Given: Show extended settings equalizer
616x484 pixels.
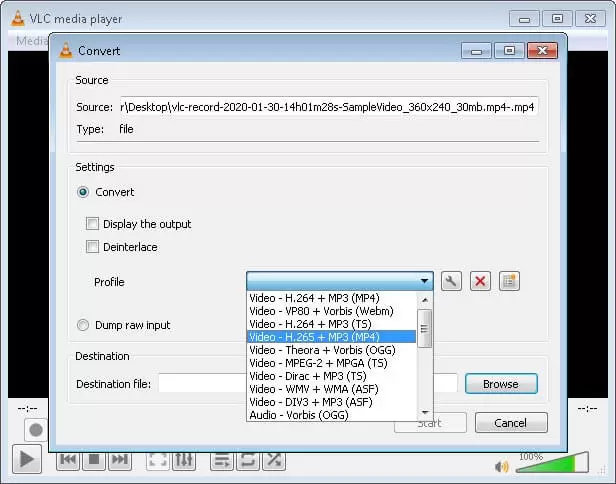Looking at the screenshot, I should point(183,460).
